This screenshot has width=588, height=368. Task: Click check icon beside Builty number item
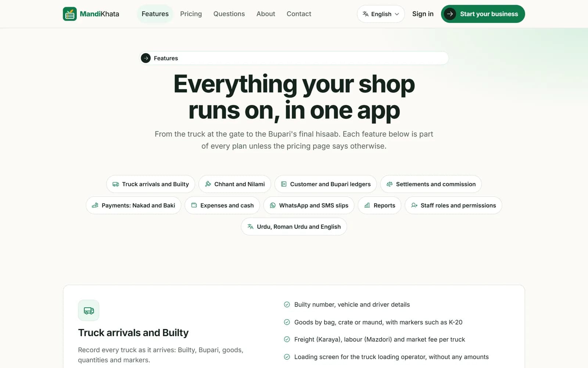point(287,304)
